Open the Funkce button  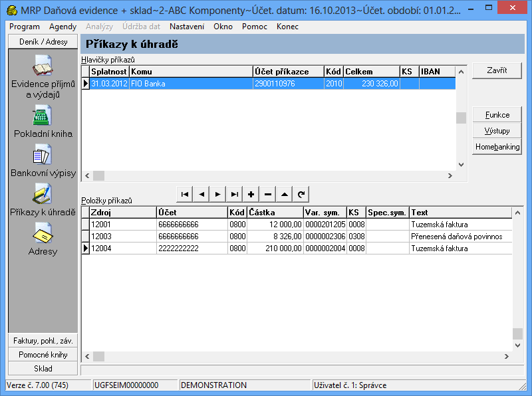click(497, 115)
